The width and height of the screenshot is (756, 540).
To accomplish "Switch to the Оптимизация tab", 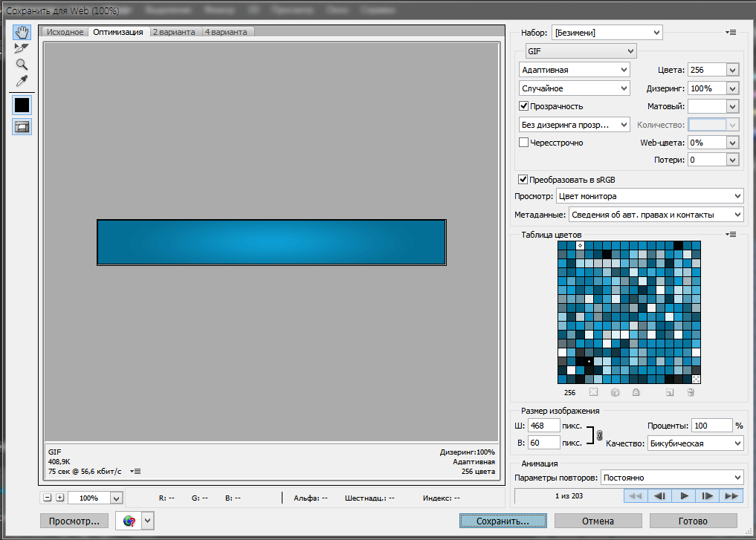I will click(x=118, y=32).
